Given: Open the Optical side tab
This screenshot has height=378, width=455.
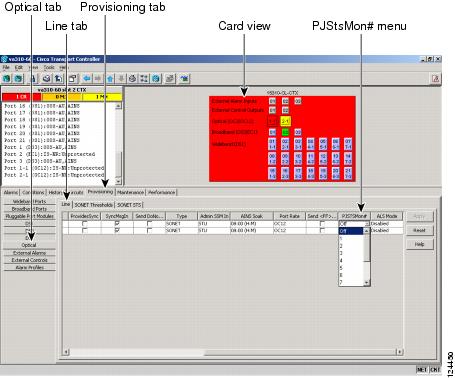Looking at the screenshot, I should (x=29, y=245).
